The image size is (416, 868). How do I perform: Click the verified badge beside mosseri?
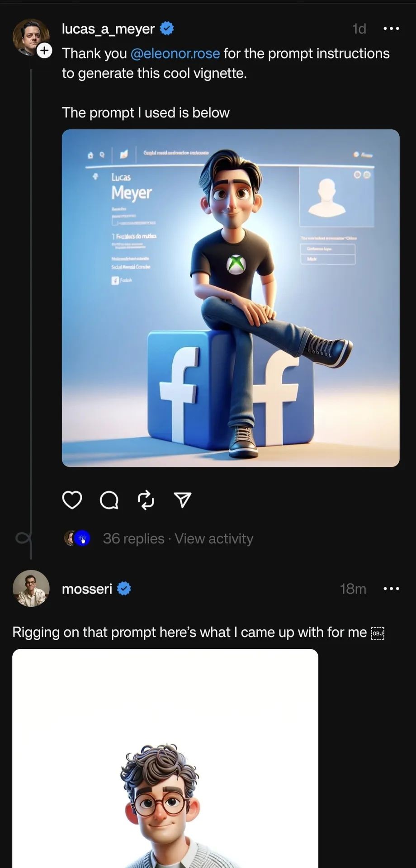click(124, 589)
